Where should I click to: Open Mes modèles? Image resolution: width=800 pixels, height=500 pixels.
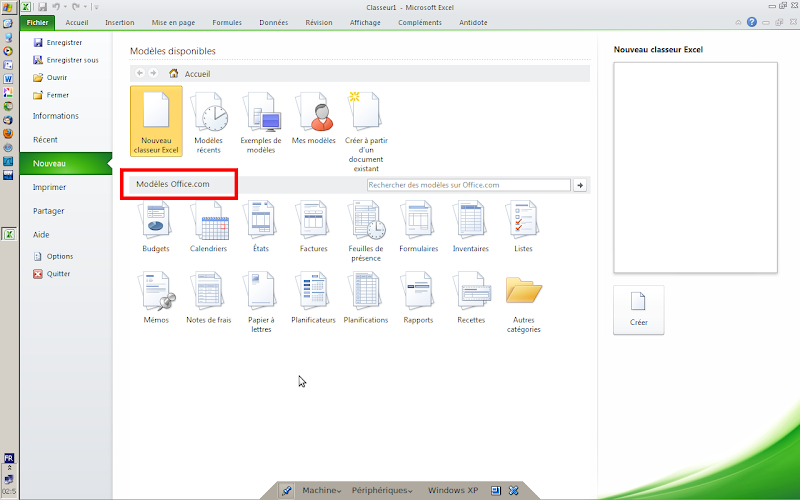point(313,118)
